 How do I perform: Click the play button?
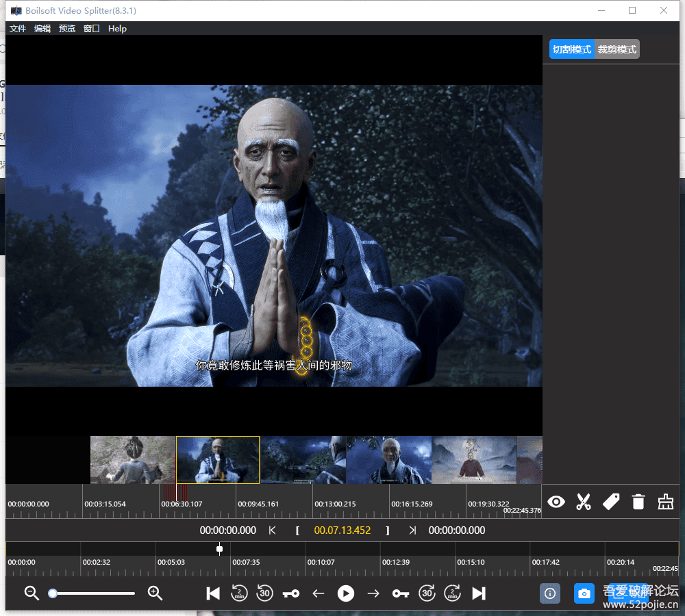(345, 593)
